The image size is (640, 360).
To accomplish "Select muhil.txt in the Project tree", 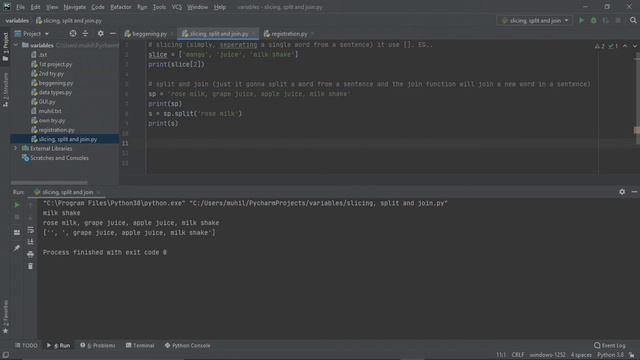I will coord(50,111).
